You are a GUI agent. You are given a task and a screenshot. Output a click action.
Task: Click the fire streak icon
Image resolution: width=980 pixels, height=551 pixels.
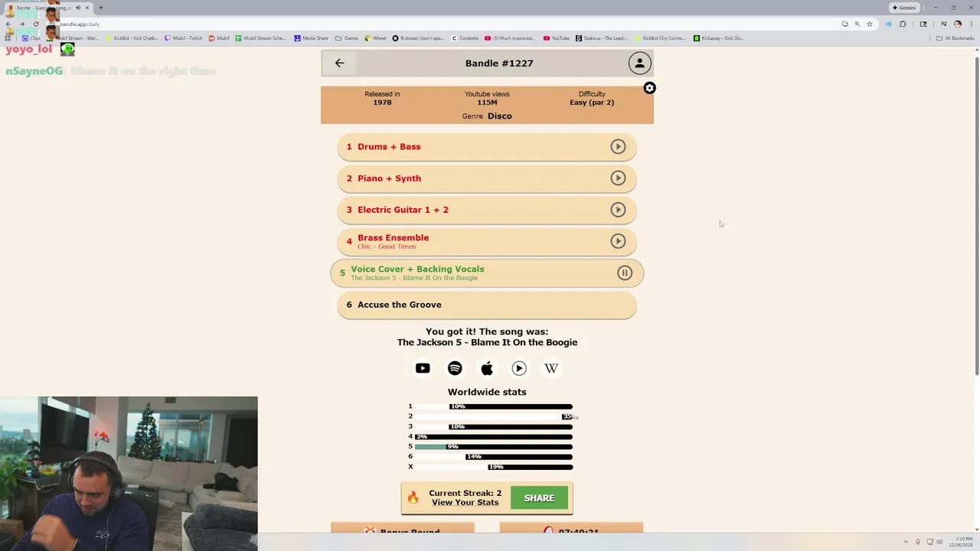point(413,498)
